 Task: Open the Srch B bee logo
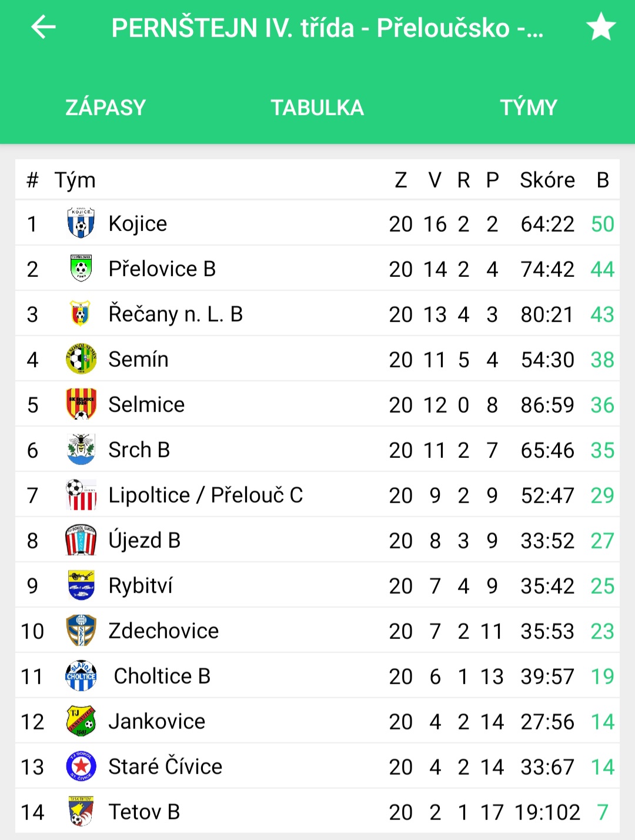81,449
